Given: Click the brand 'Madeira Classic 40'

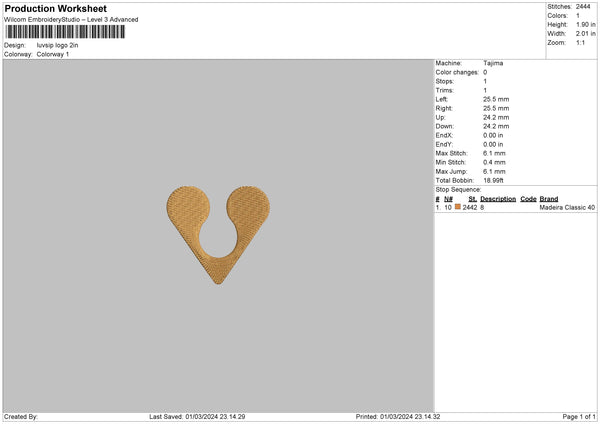Looking at the screenshot, I should point(567,207).
